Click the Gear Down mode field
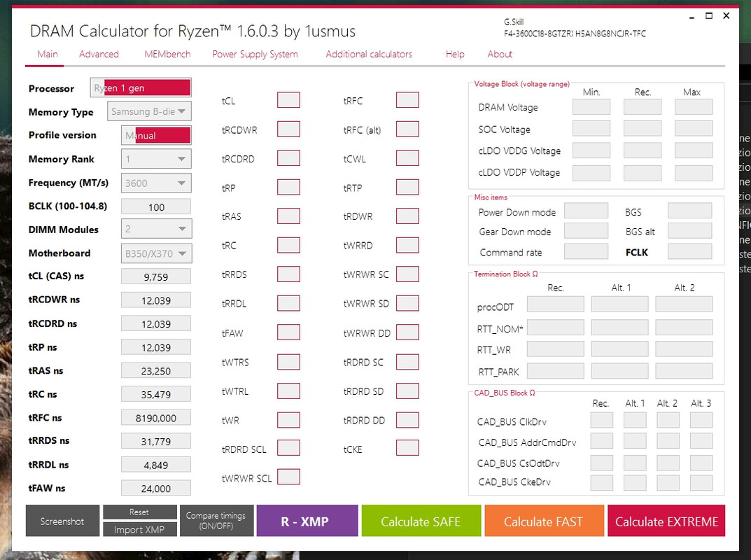This screenshot has width=751, height=560. tap(587, 231)
